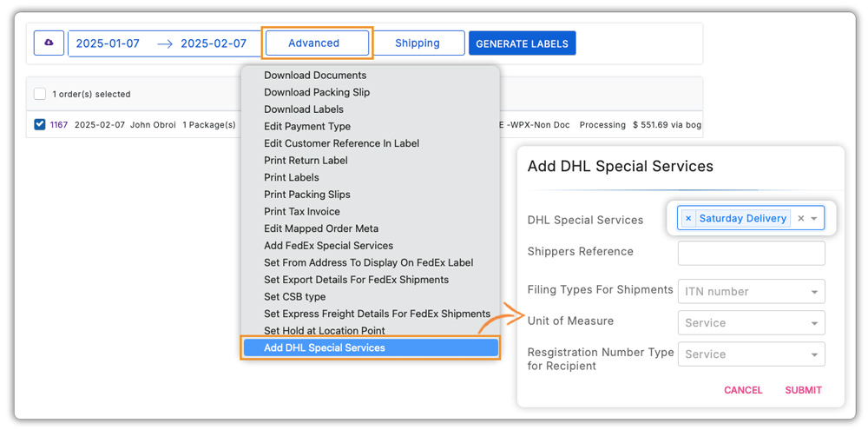Click into the Shippers Reference field
Screen dimensions: 868x430
(751, 253)
